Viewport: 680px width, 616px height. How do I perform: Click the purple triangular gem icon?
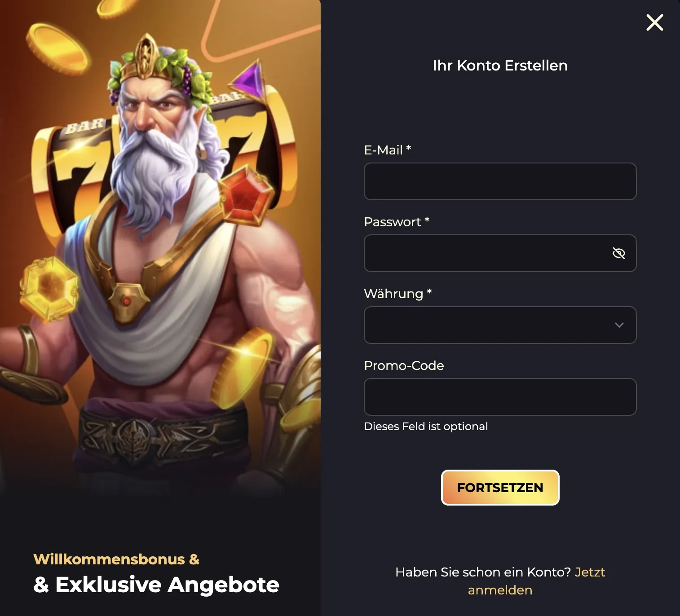[247, 80]
